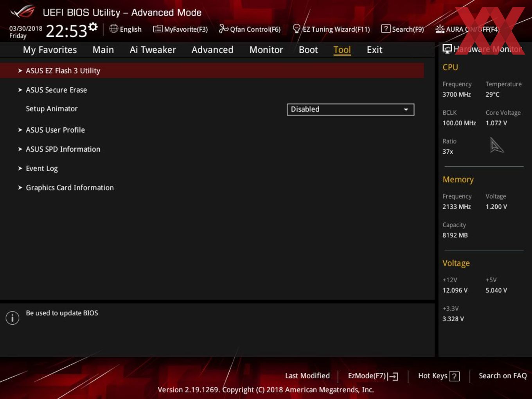Image resolution: width=532 pixels, height=399 pixels.
Task: Select the Tool tab
Action: 342,50
